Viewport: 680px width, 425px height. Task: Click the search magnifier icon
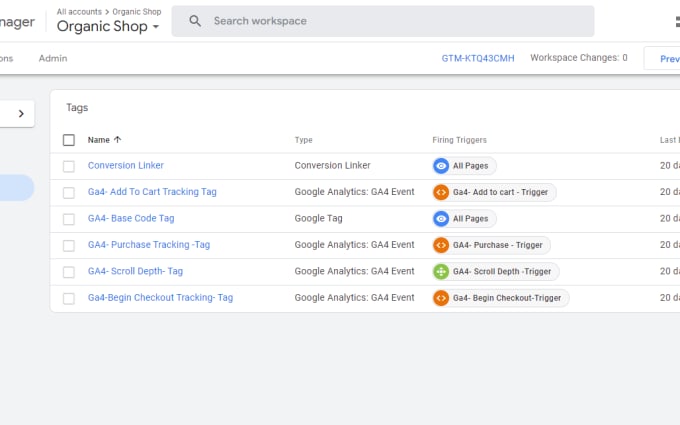tap(195, 21)
